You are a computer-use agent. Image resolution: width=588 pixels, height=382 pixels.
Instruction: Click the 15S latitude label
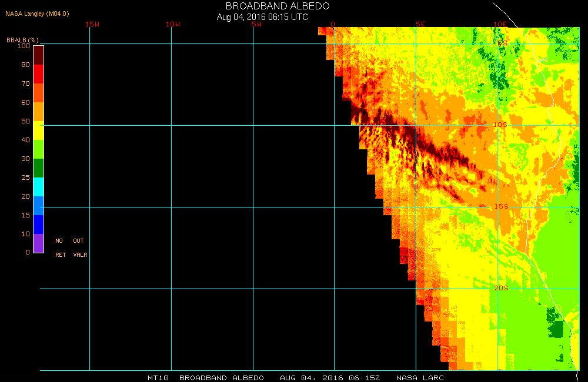pos(502,206)
